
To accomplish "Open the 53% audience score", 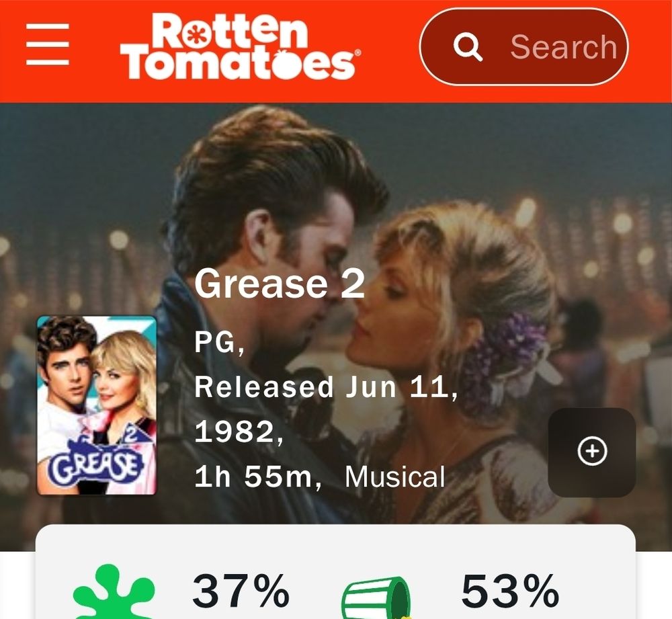I will pos(510,591).
